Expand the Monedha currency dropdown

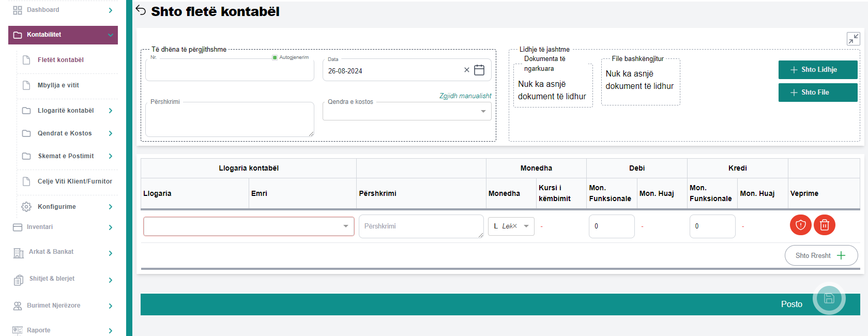click(x=526, y=226)
